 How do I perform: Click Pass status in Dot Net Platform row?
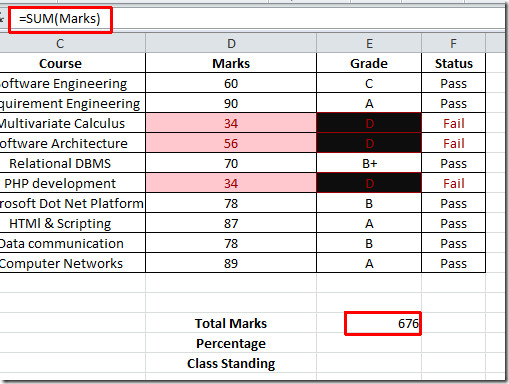point(453,203)
